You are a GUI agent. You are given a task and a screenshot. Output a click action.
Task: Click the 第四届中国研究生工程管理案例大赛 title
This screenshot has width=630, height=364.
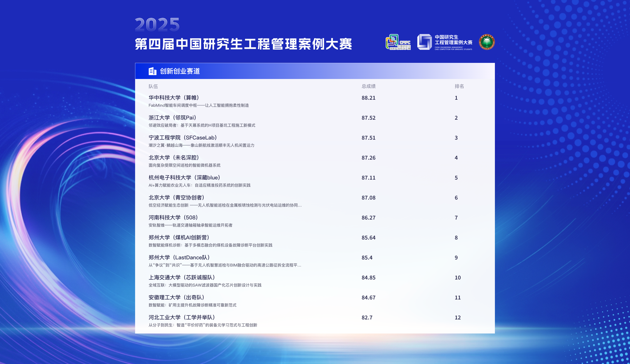pos(243,44)
